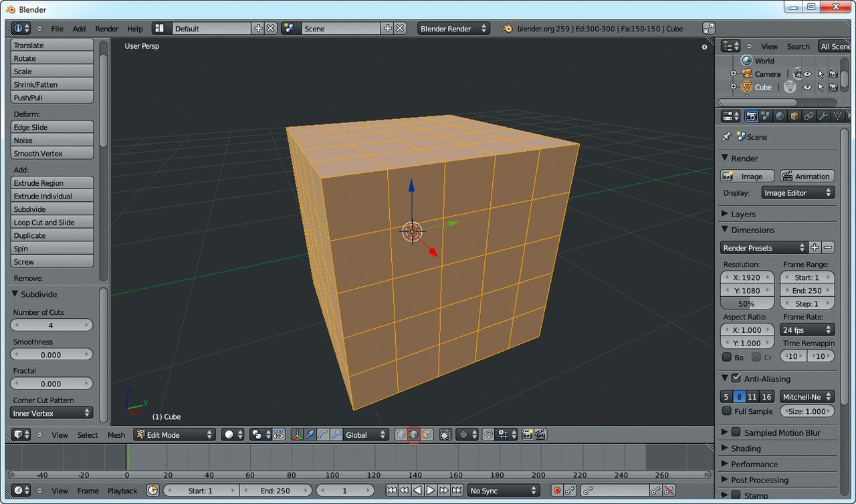Play the animation in reverse

418,491
